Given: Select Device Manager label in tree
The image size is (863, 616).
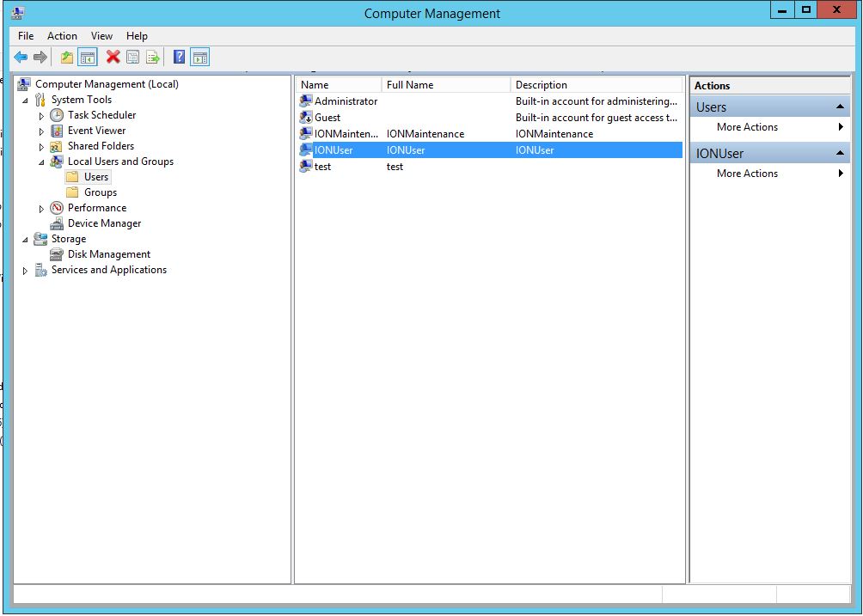Looking at the screenshot, I should [x=104, y=223].
